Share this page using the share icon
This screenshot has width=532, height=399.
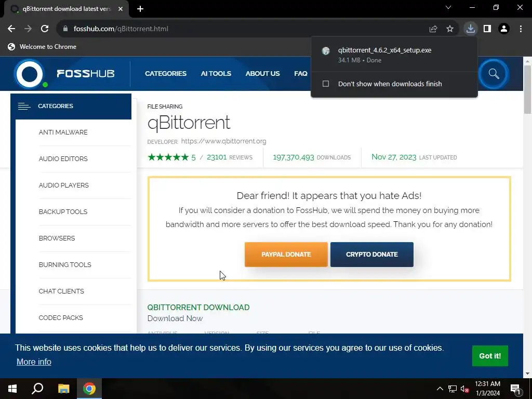(433, 29)
